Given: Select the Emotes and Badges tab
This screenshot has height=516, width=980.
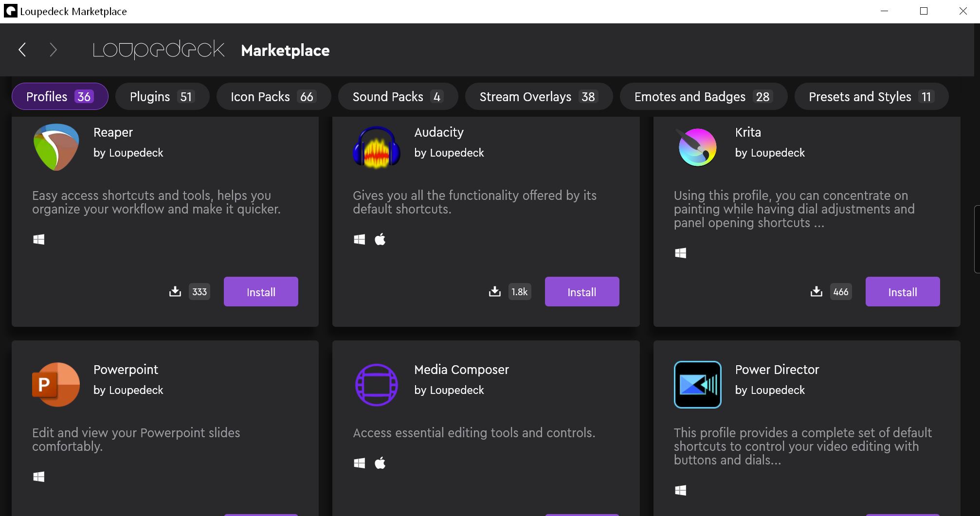Looking at the screenshot, I should pyautogui.click(x=703, y=96).
